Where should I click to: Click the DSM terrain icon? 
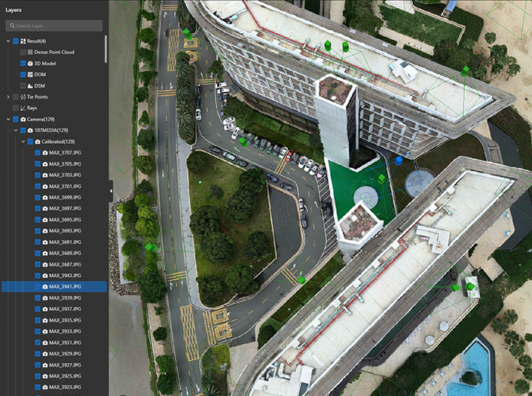point(31,86)
